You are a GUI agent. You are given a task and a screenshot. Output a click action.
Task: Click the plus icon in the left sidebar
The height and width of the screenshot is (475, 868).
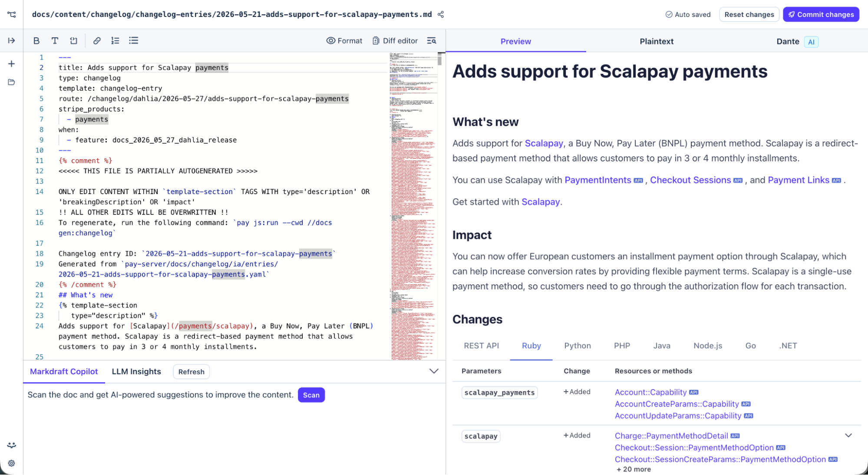12,64
